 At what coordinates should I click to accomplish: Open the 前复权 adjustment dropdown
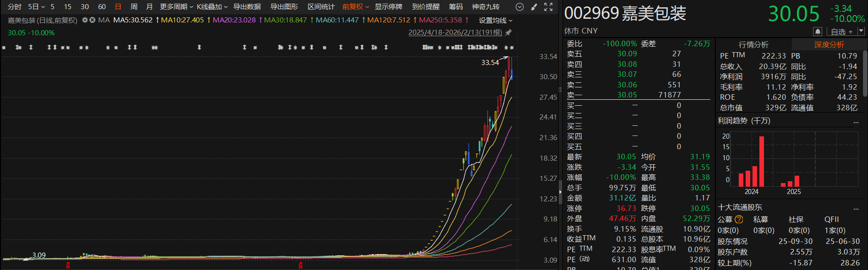(x=355, y=7)
